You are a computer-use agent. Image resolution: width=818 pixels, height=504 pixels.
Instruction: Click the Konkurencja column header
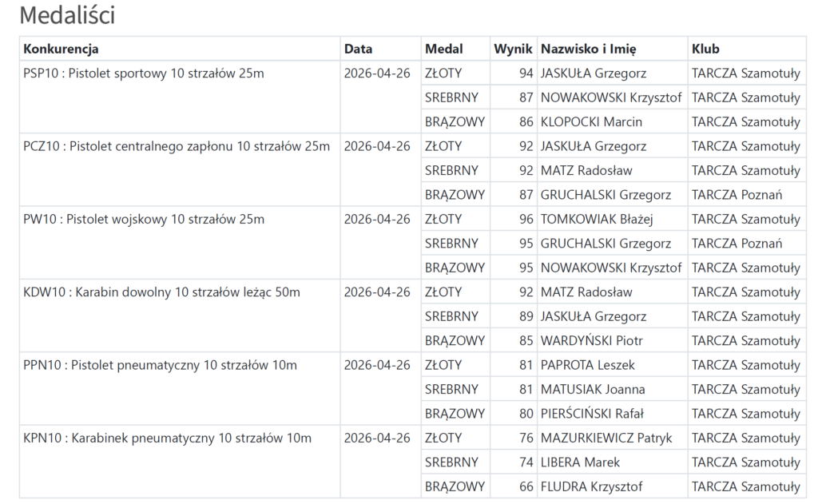click(61, 49)
